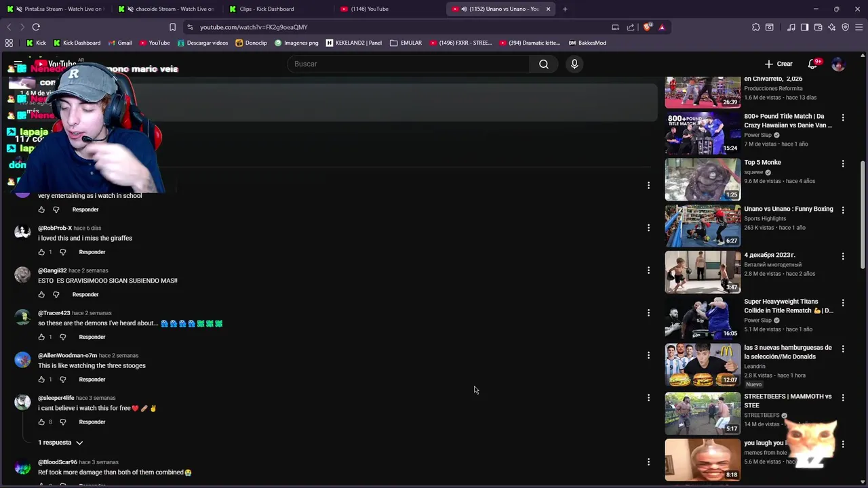868x488 pixels.
Task: Unmute the chacoide Stream tab audio icon
Action: (131, 9)
